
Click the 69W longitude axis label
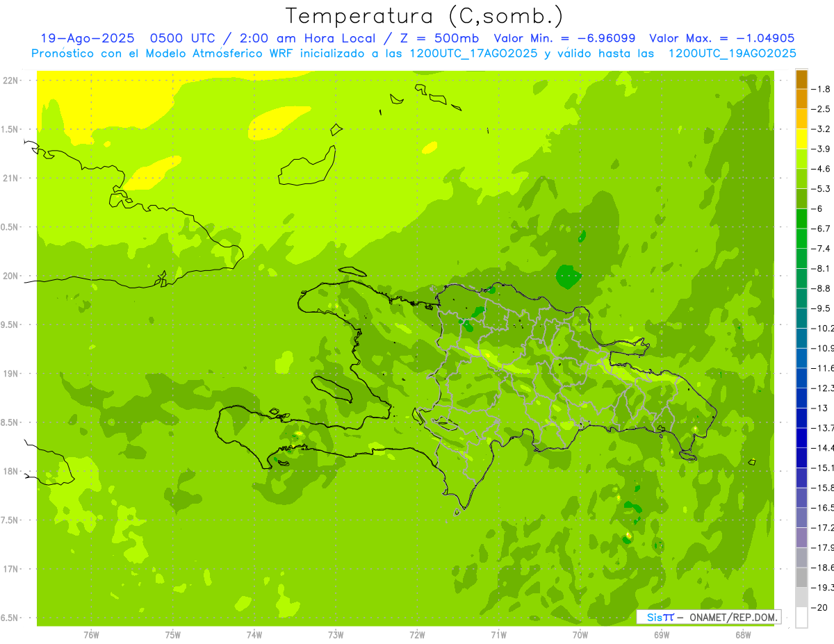click(x=662, y=635)
